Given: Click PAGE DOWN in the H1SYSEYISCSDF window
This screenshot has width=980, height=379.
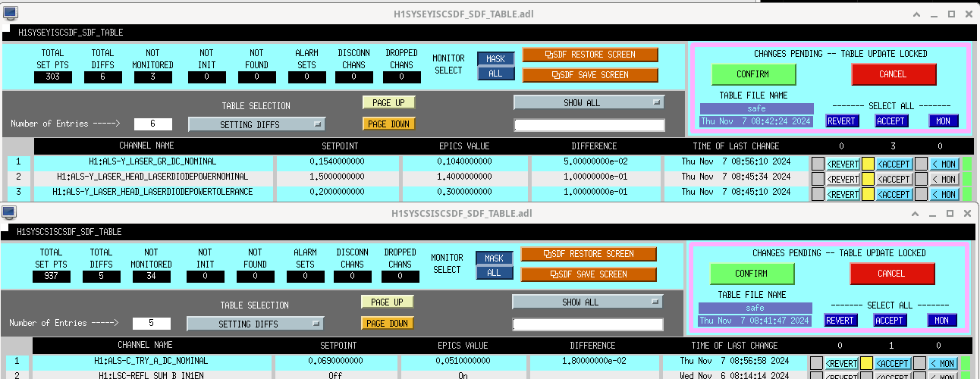Looking at the screenshot, I should (x=388, y=124).
